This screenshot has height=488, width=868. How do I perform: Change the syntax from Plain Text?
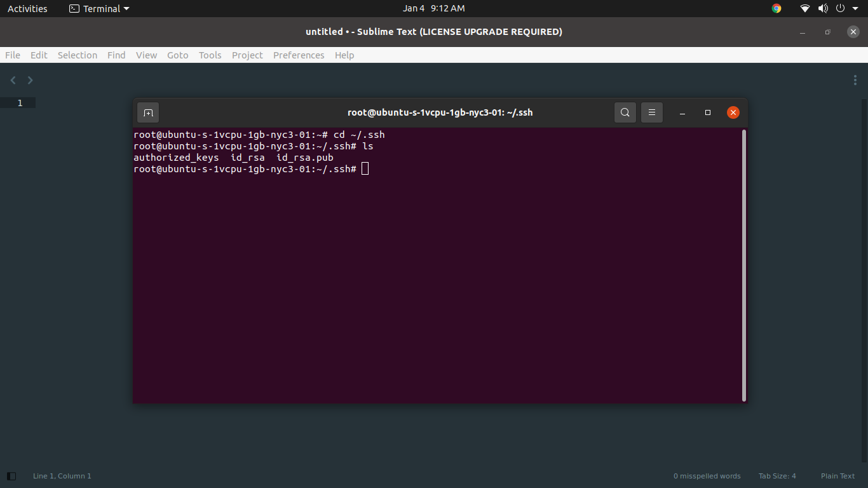click(837, 475)
